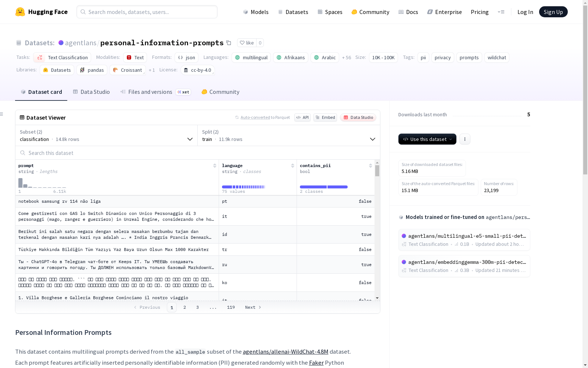Click Next page in the viewer pagination

[x=253, y=307]
